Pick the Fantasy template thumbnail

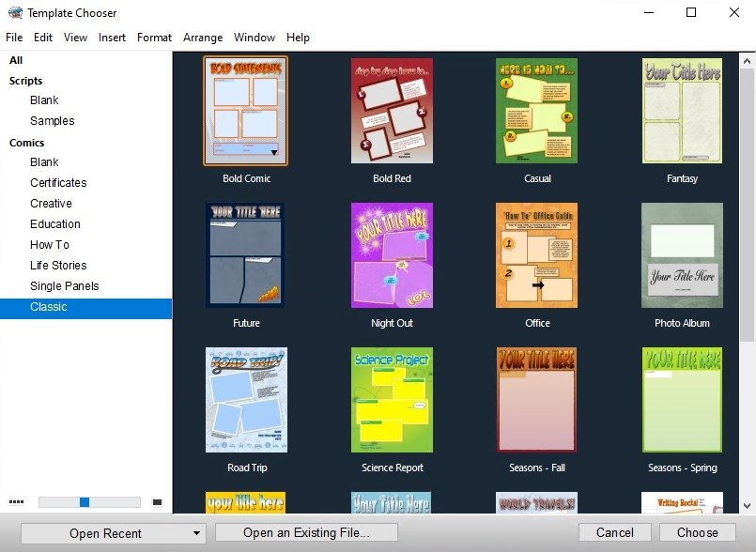click(682, 111)
